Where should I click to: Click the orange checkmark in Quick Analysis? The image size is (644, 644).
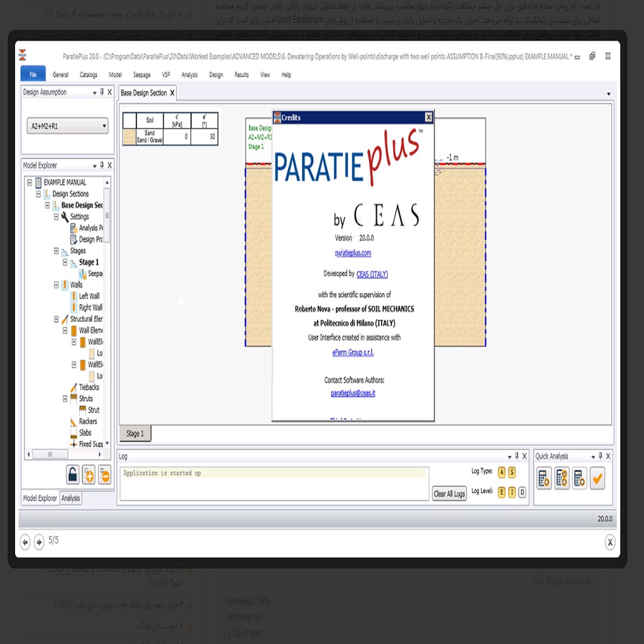click(597, 479)
